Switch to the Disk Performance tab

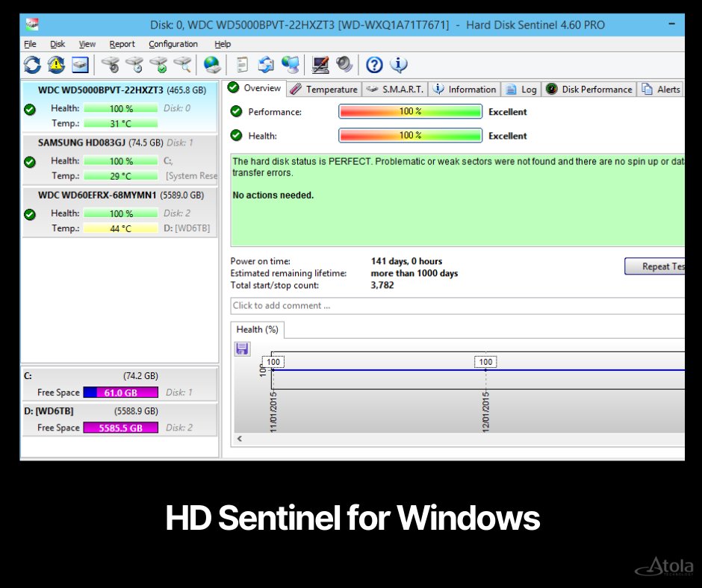click(588, 90)
